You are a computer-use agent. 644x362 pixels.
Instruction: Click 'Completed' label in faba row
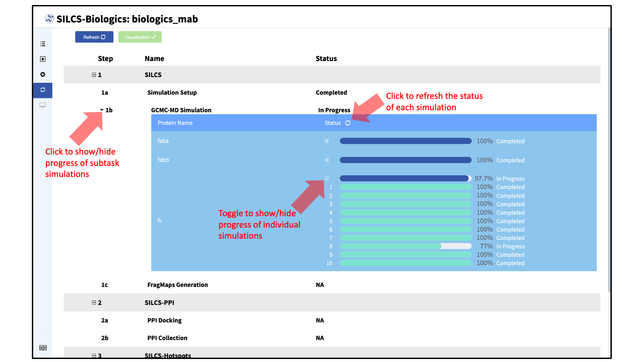pos(510,141)
